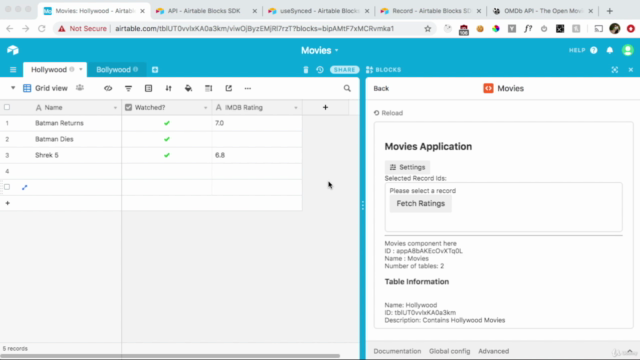This screenshot has width=640, height=360.
Task: Open the share view icon
Action: coord(229,88)
